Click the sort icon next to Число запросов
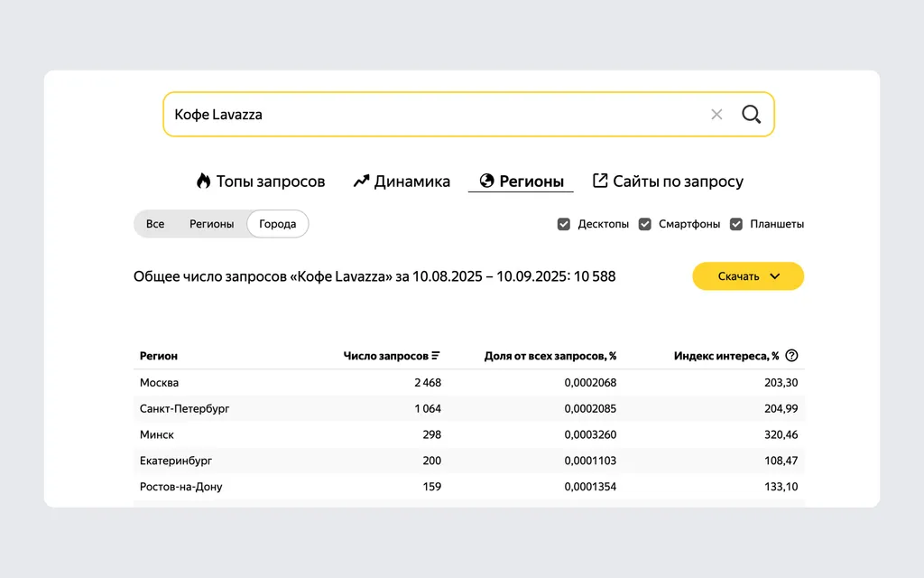Viewport: 924px width, 578px height. [436, 356]
